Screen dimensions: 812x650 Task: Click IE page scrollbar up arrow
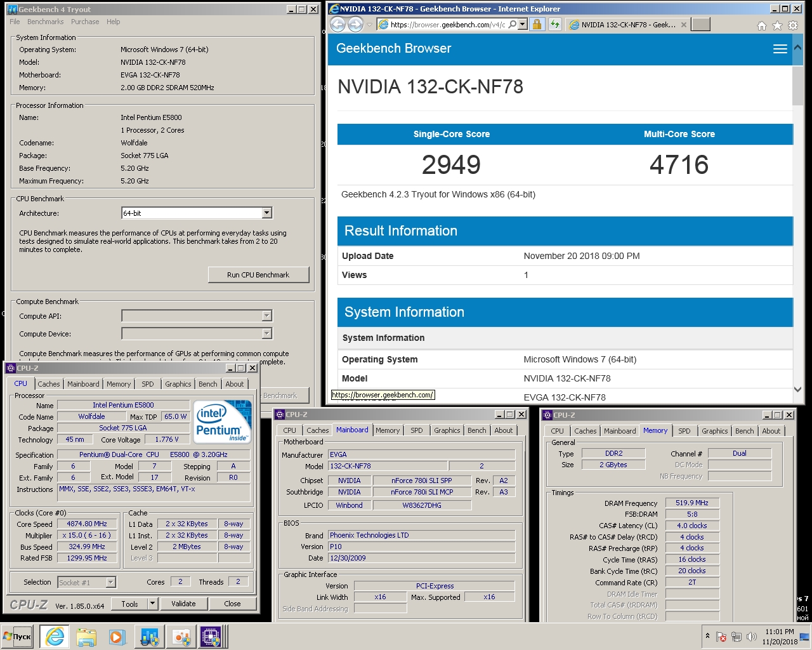click(x=798, y=47)
